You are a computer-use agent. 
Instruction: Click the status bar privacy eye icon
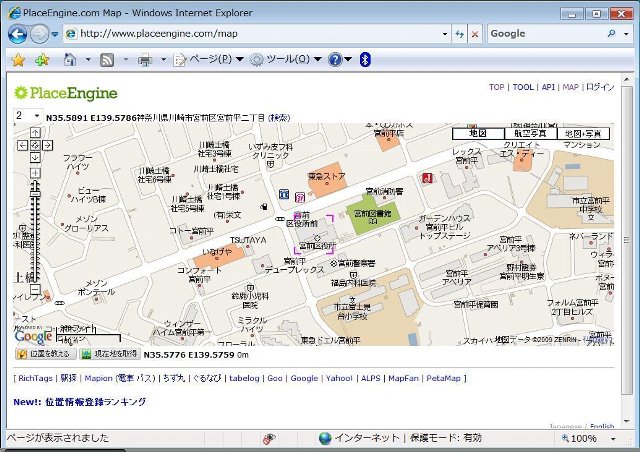(269, 439)
